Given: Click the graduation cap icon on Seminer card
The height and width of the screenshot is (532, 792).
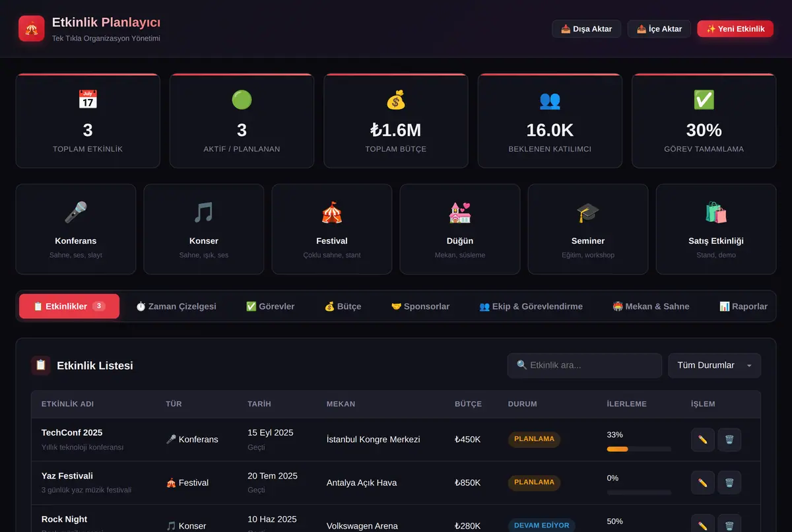Looking at the screenshot, I should click(x=588, y=213).
